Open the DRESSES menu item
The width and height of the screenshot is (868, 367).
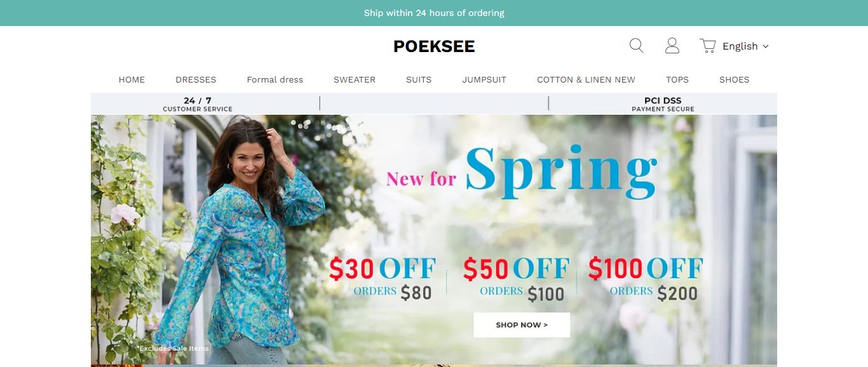196,79
